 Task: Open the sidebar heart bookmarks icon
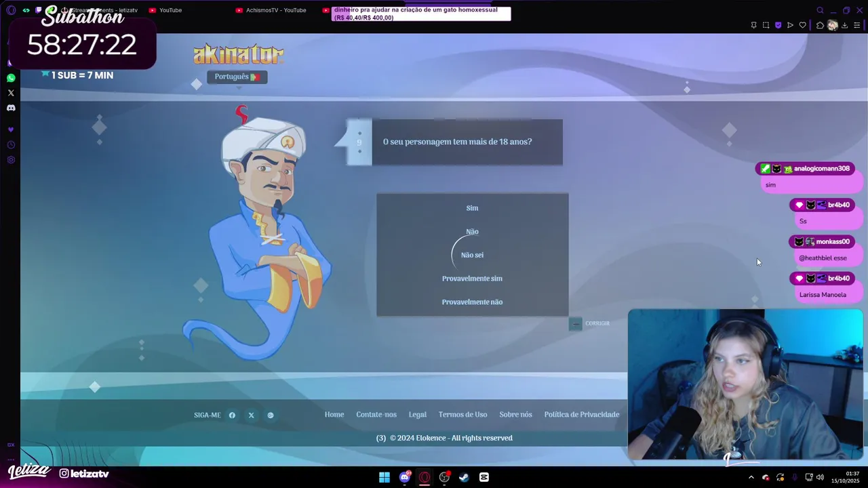pyautogui.click(x=11, y=129)
